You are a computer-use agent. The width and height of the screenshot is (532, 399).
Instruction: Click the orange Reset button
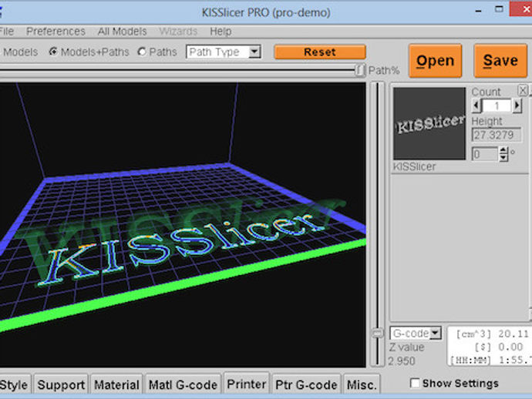[320, 52]
